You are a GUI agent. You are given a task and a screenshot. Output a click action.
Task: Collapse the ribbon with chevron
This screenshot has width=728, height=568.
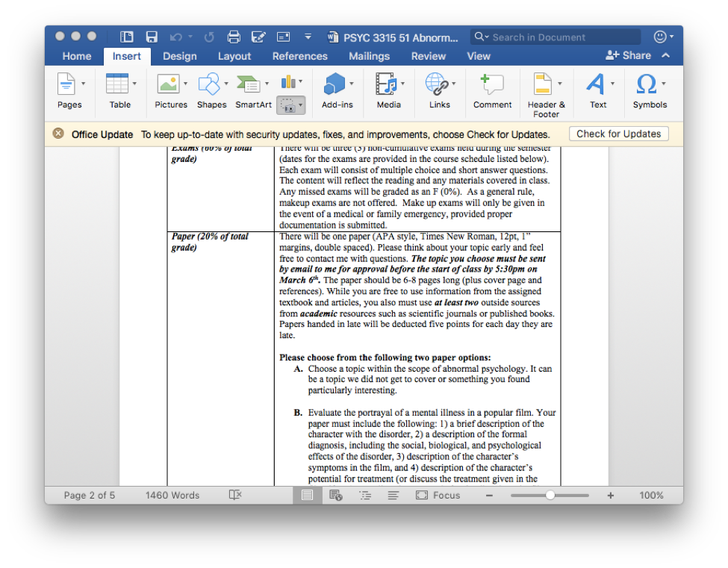click(x=666, y=55)
